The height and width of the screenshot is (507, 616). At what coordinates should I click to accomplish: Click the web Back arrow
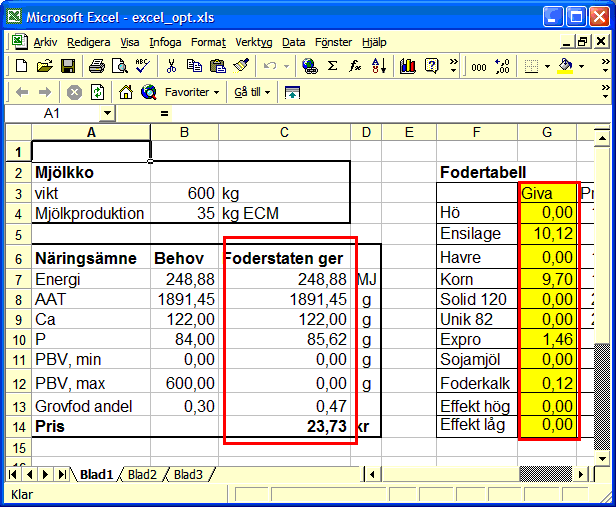pyautogui.click(x=22, y=92)
